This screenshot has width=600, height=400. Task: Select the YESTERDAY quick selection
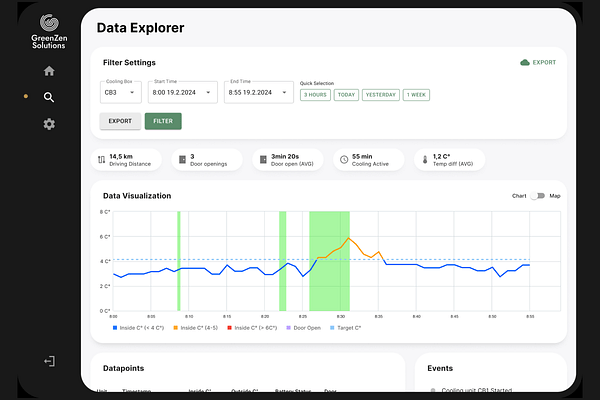click(380, 95)
